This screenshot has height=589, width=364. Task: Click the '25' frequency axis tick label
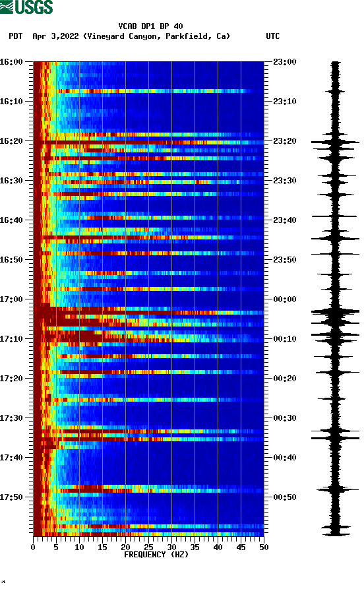tap(148, 547)
